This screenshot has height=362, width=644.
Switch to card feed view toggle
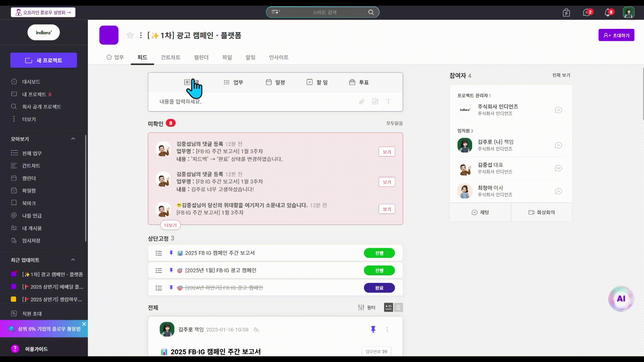point(388,307)
